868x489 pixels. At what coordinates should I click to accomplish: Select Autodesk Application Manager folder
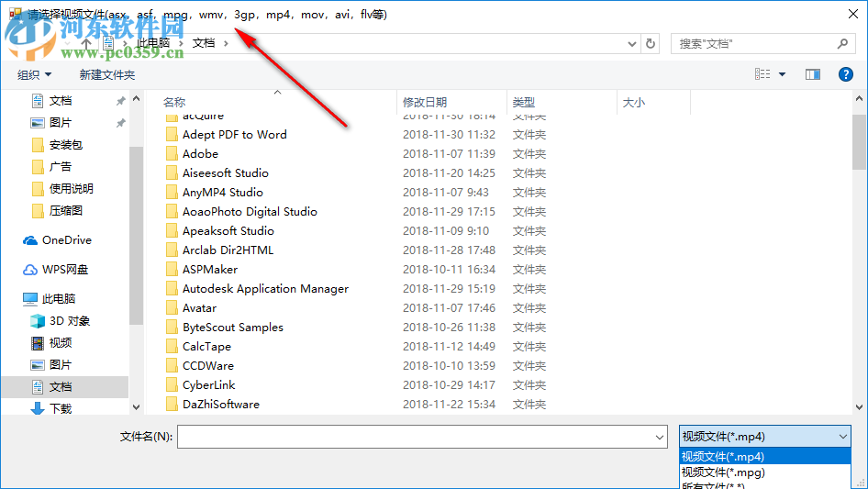[x=258, y=289]
